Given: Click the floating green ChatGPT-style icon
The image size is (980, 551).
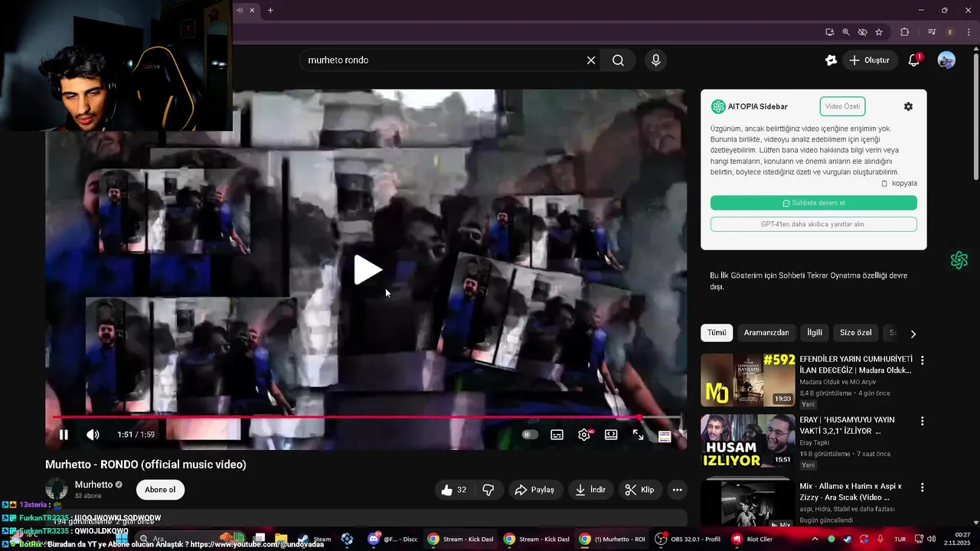Looking at the screenshot, I should [959, 261].
